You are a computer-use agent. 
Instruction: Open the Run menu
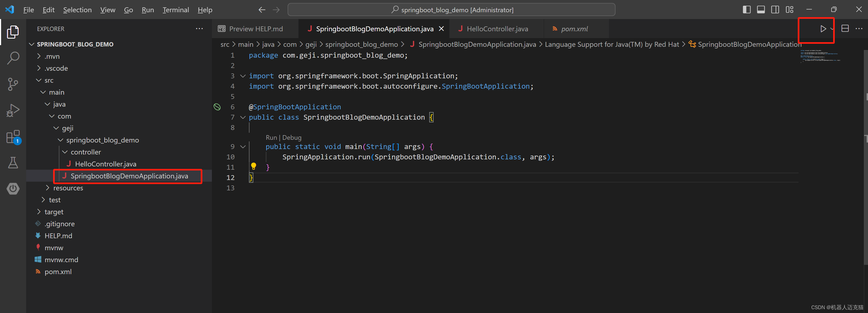148,10
